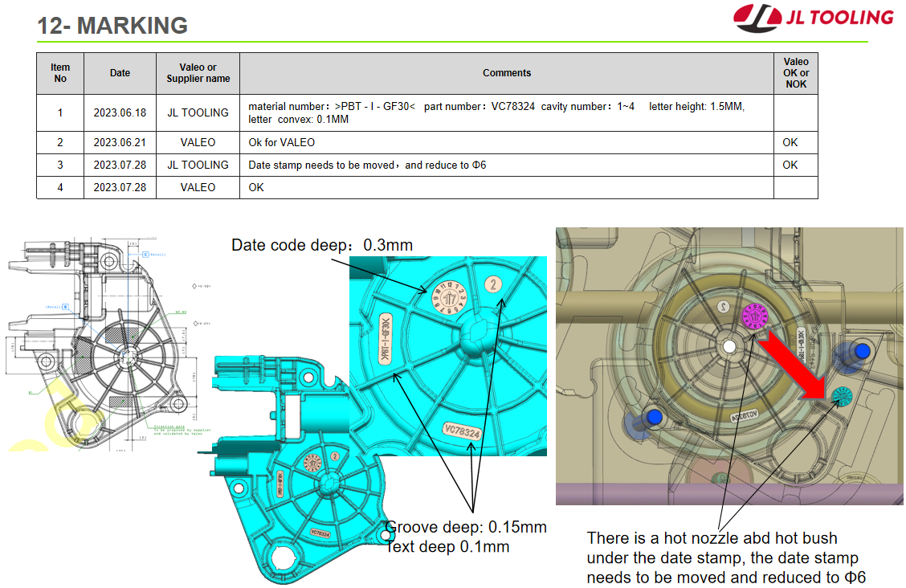Click the cavity number 2 marking circle
906x588 pixels.
click(493, 284)
